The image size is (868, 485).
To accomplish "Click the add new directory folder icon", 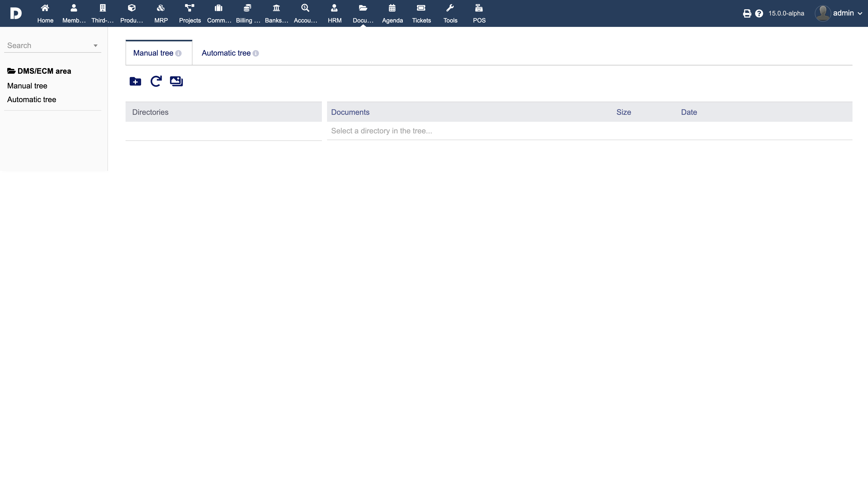I will tap(135, 81).
